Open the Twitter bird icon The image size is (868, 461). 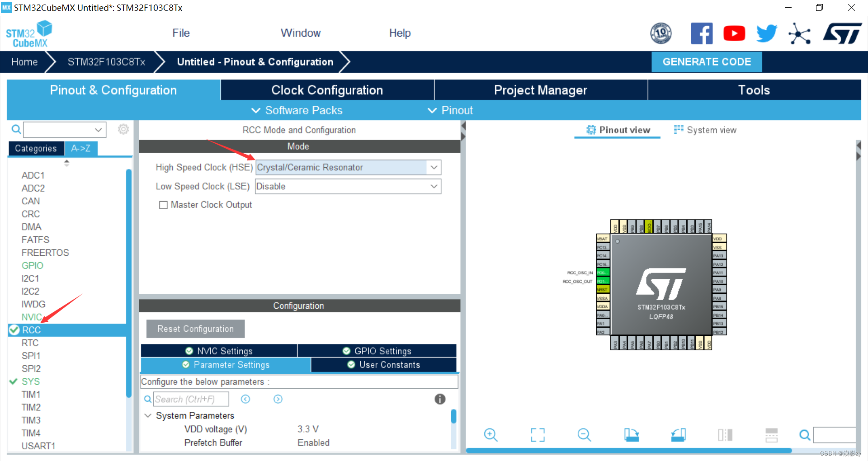click(x=767, y=33)
